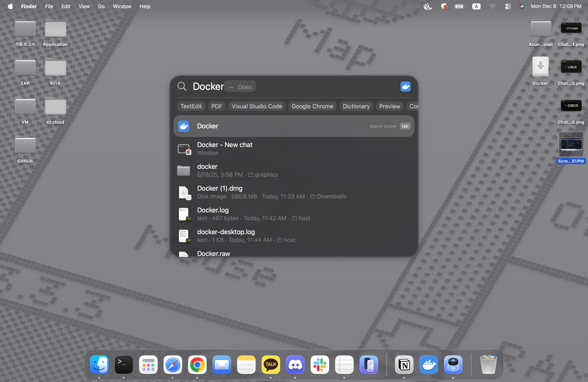Image resolution: width=588 pixels, height=382 pixels.
Task: Select the screenshot thumbnail on desktop
Action: point(571,144)
